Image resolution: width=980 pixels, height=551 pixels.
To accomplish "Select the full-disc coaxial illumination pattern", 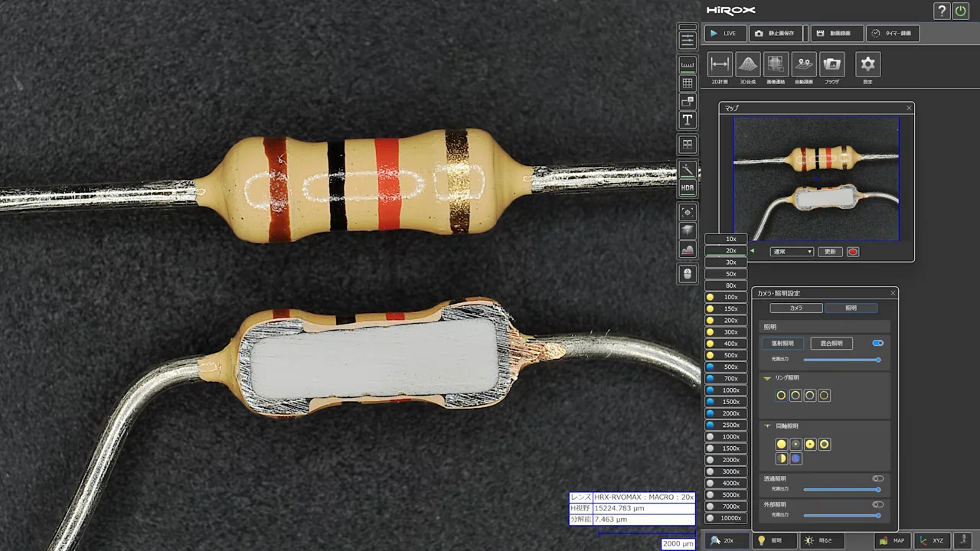I will click(x=781, y=444).
